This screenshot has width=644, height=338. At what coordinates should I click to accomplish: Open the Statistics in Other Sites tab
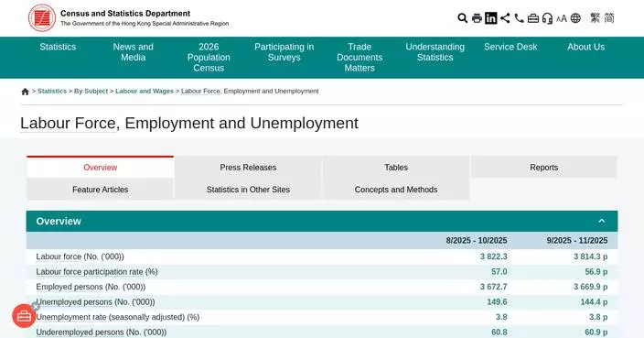coord(248,190)
